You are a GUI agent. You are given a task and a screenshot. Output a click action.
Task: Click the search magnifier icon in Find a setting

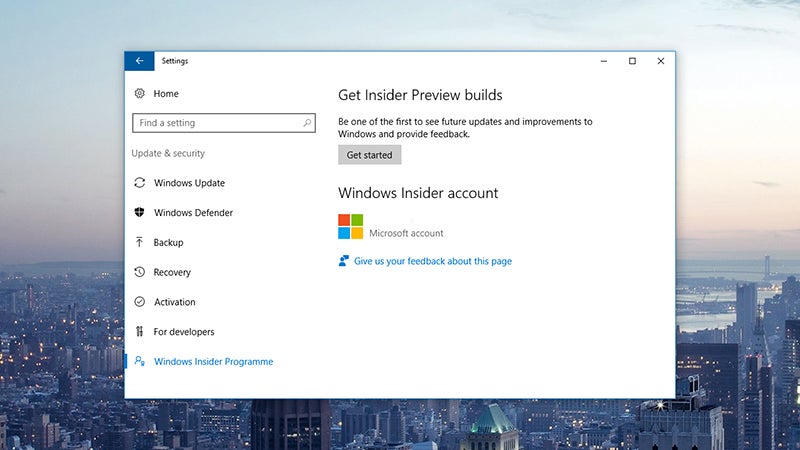point(307,123)
